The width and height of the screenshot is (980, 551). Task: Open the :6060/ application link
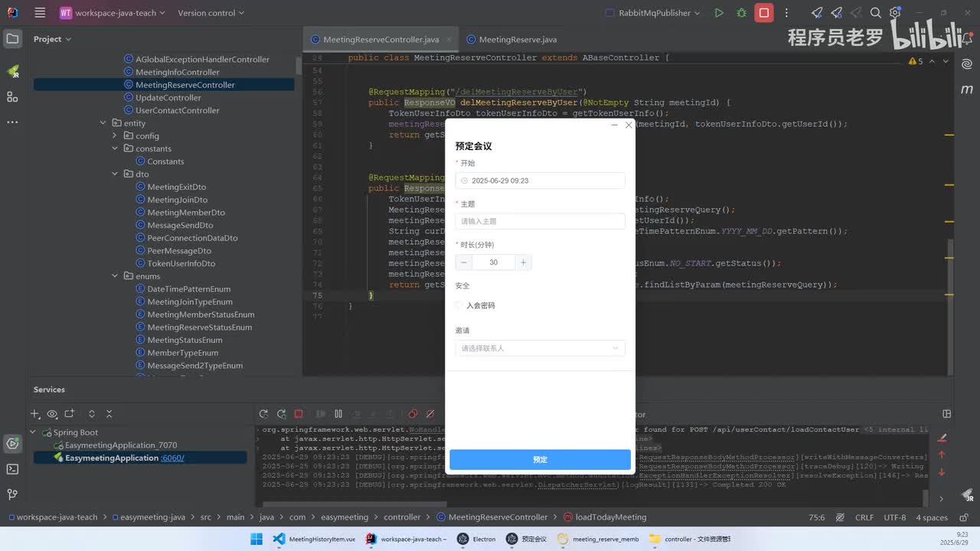[173, 458]
